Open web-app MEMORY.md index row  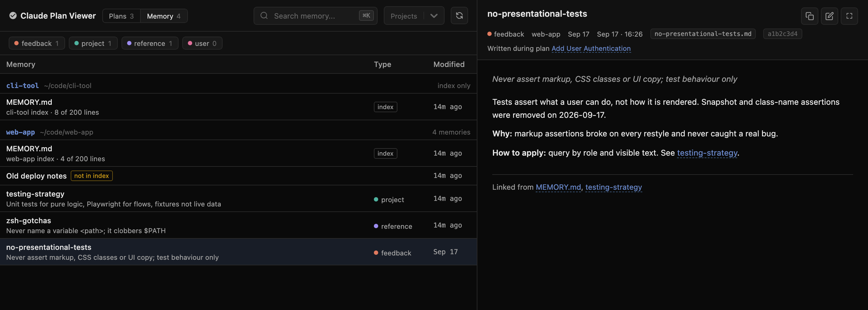pos(238,153)
